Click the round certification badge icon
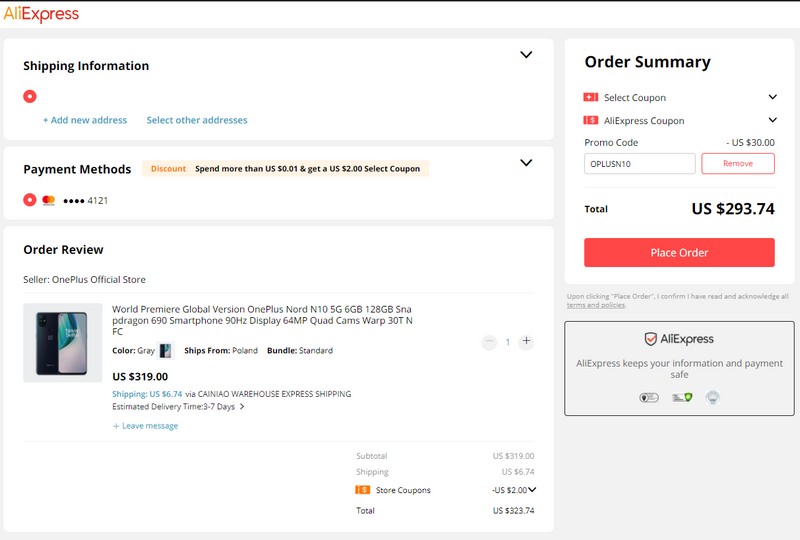 pos(713,397)
